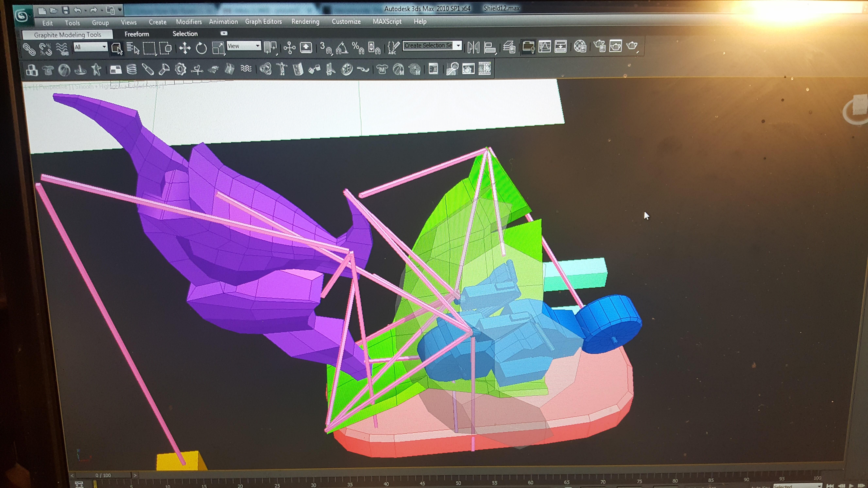
Task: Click the gear cog icon in second toolbar row
Action: [x=181, y=69]
